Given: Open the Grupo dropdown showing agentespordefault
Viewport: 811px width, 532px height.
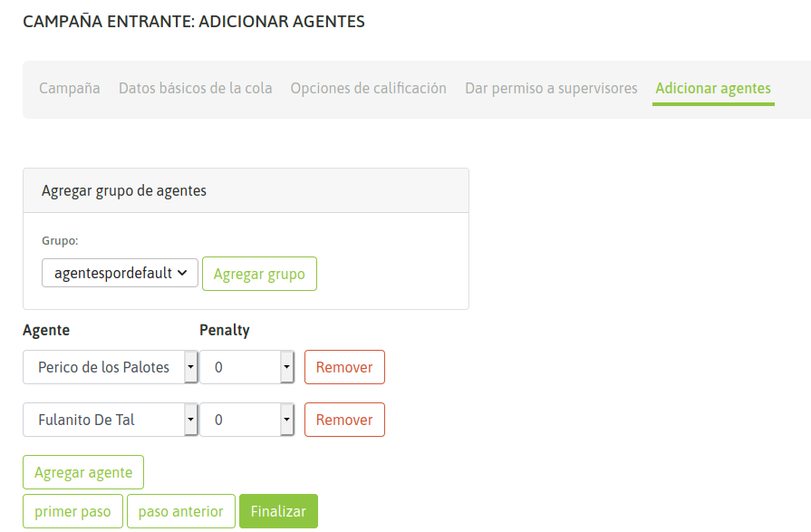Looking at the screenshot, I should [x=120, y=273].
